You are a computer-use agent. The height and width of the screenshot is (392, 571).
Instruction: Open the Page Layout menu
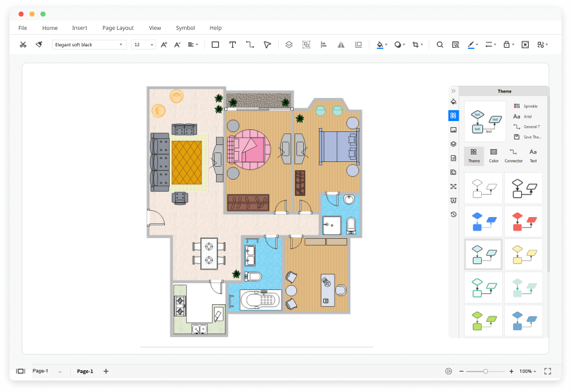(118, 28)
